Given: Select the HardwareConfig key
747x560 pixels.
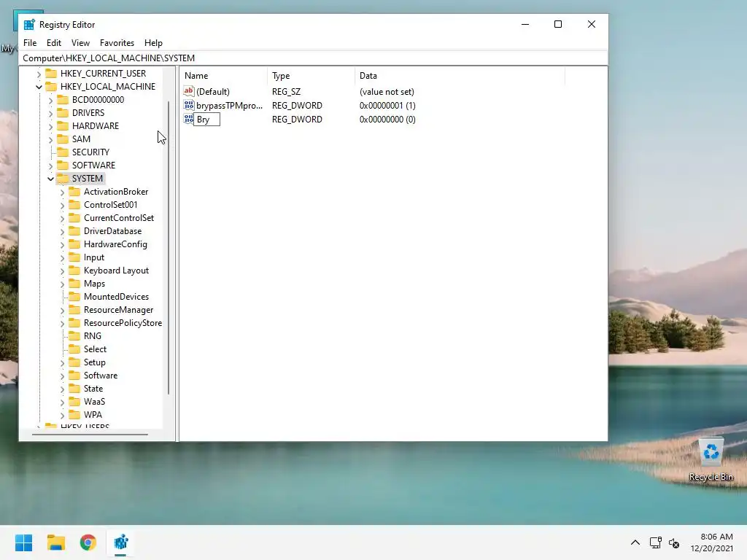Looking at the screenshot, I should coord(115,244).
